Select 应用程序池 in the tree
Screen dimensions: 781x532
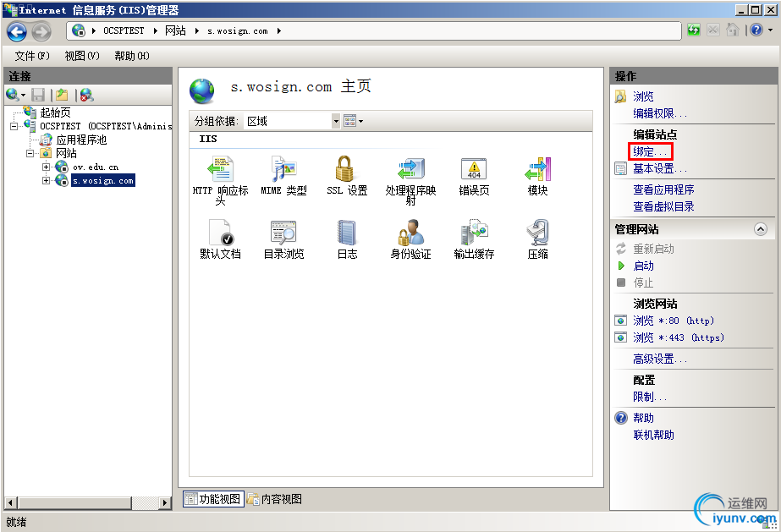[82, 140]
